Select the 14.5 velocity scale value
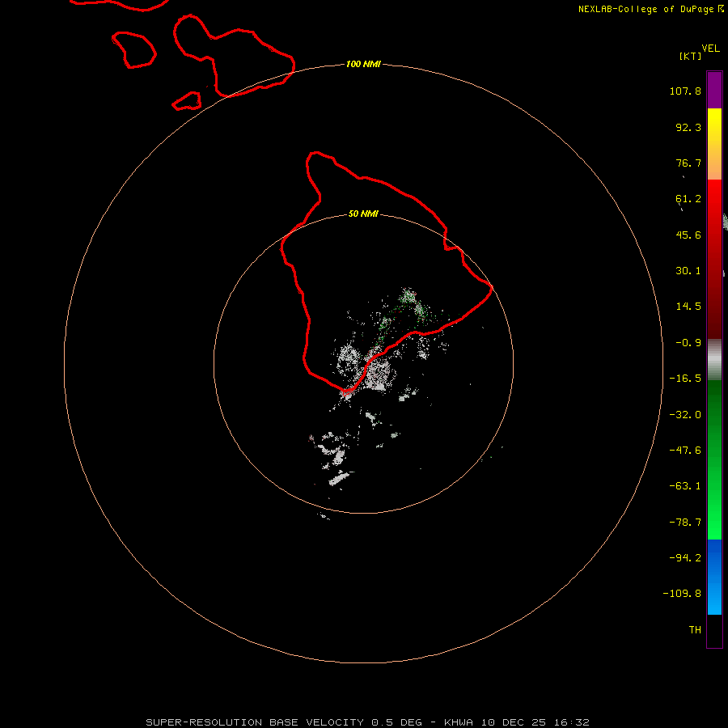 (688, 307)
